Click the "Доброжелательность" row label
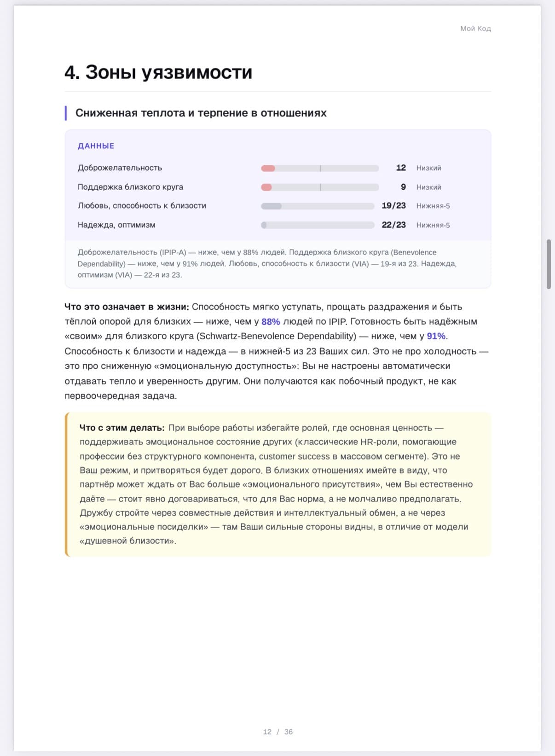This screenshot has width=555, height=756. (120, 168)
